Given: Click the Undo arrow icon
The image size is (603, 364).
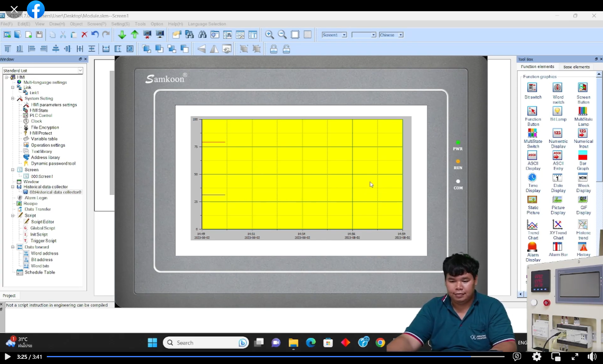Looking at the screenshot, I should 95,35.
